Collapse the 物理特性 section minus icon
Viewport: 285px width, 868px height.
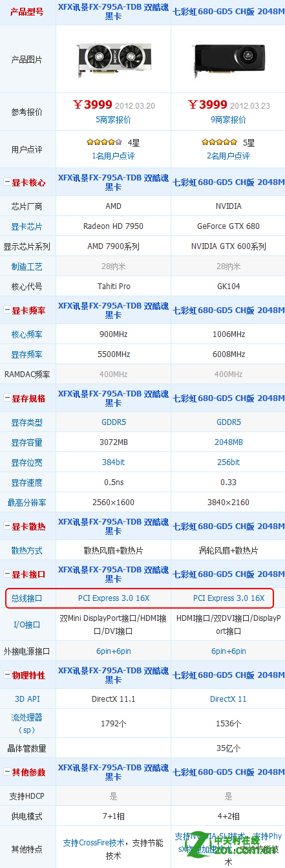click(x=7, y=675)
